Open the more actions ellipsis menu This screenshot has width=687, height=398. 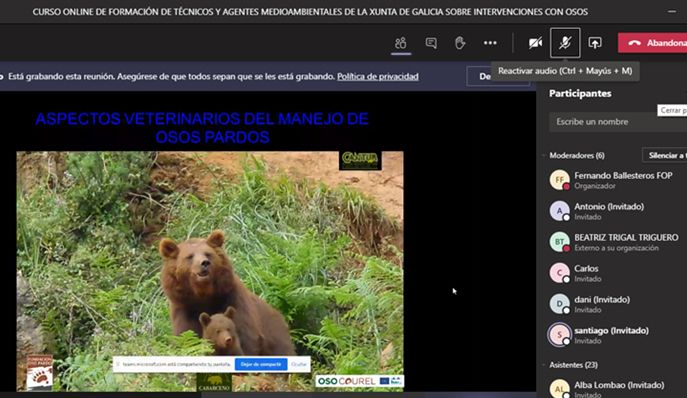coord(490,43)
